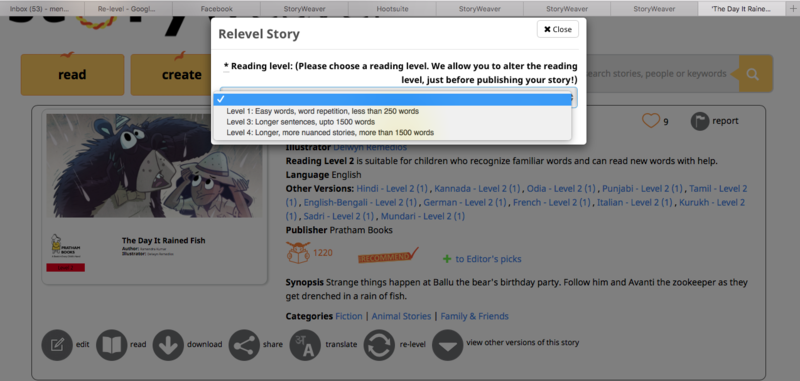Click the report flag icon
The height and width of the screenshot is (381, 800).
tap(700, 121)
